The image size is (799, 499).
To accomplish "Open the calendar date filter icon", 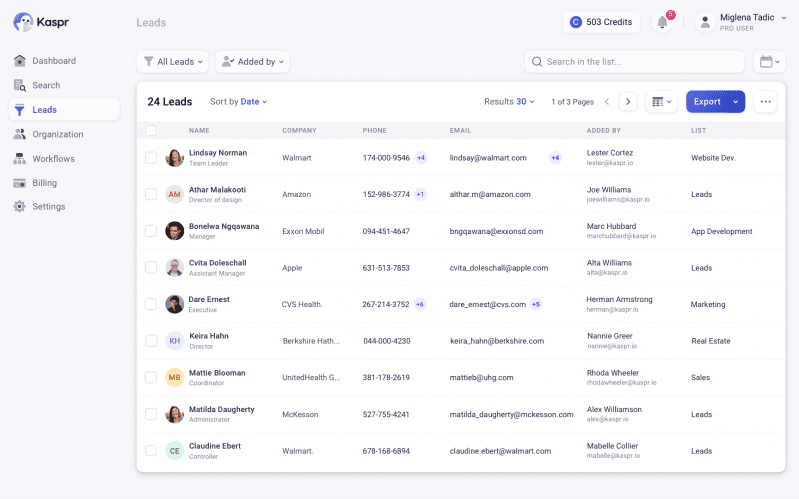I will 769,62.
